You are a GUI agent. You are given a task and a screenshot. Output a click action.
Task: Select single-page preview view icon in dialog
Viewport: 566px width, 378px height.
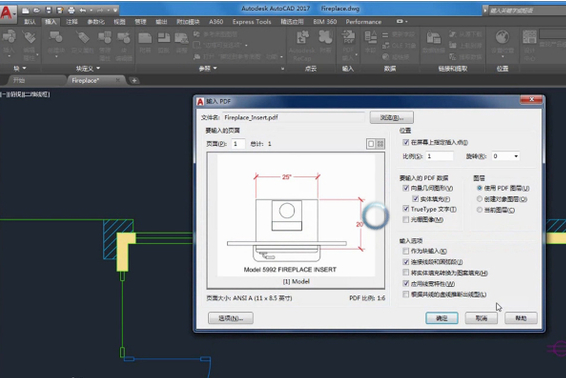[371, 144]
